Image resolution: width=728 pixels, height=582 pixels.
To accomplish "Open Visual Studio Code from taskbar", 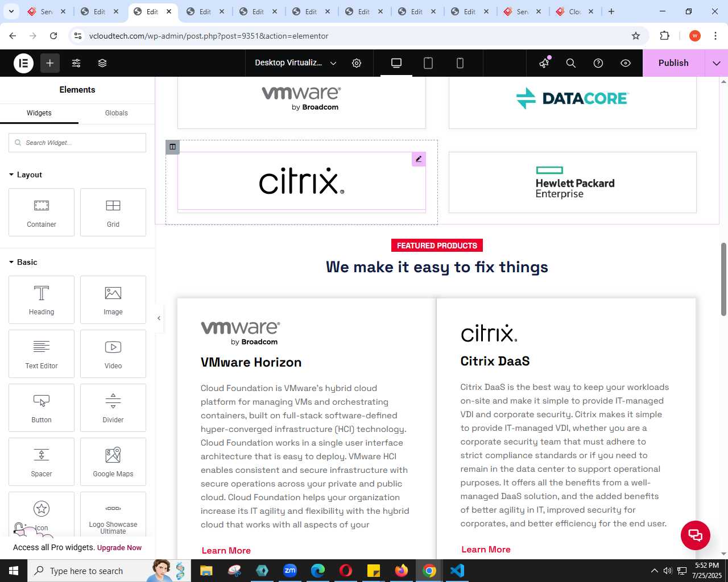I will coord(457,571).
